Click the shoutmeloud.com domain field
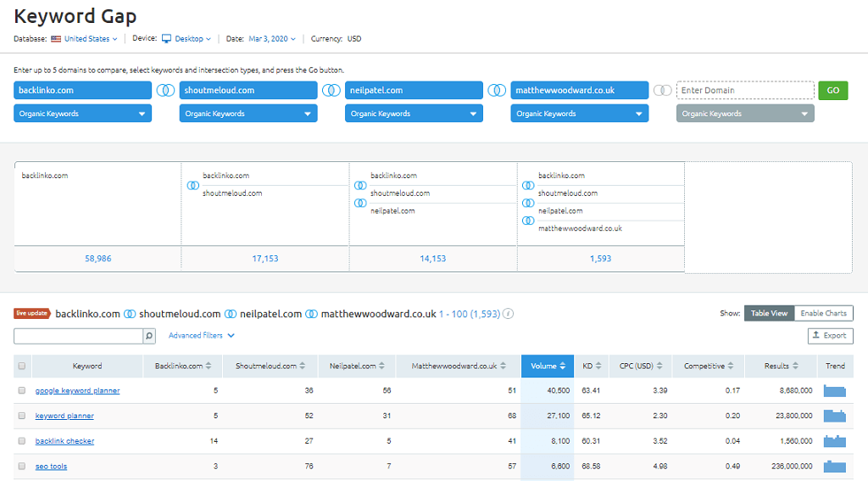 coord(248,90)
